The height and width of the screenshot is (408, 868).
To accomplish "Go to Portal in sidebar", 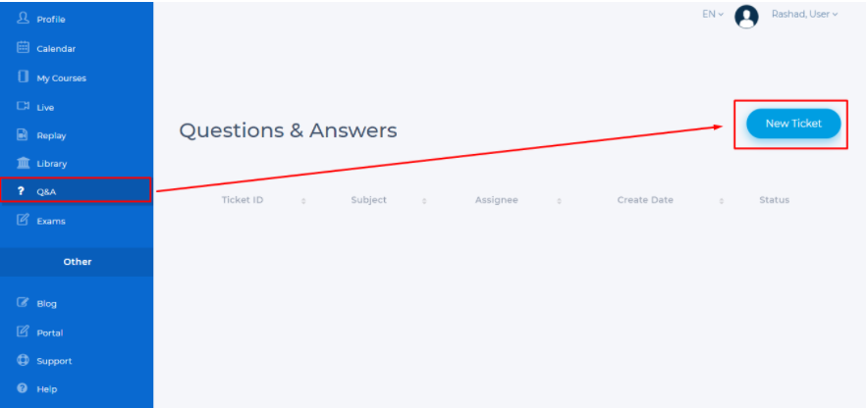I will [49, 332].
